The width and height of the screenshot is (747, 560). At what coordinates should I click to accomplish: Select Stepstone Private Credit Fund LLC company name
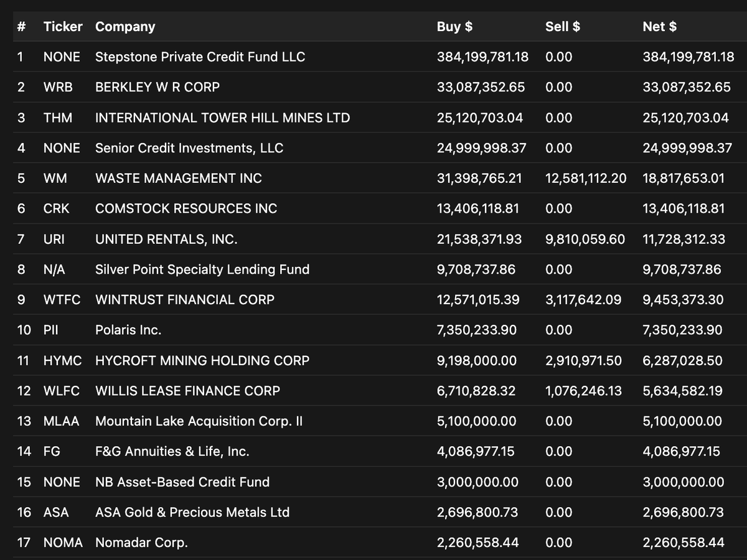[200, 57]
